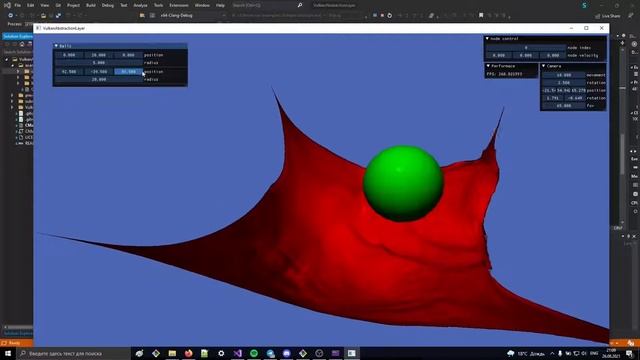Collapse the Node control panel
Image resolution: width=640 pixels, height=360 pixels.
(x=487, y=38)
